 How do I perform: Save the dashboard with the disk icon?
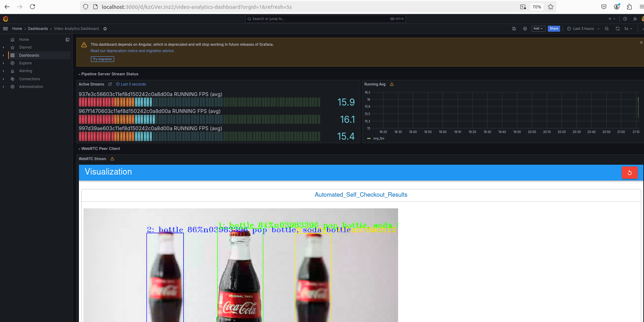point(514,29)
